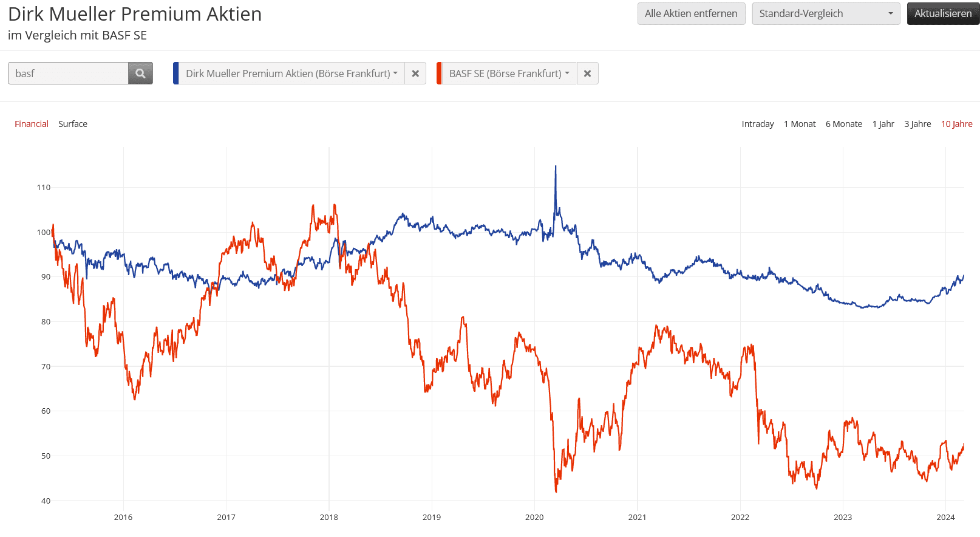Select the Intraday time range
The width and height of the screenshot is (980, 537).
[758, 124]
